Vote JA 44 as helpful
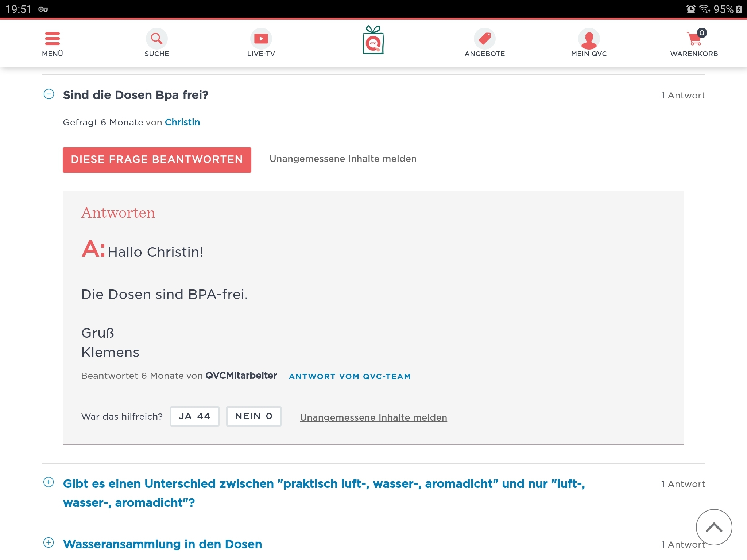 [x=194, y=416]
